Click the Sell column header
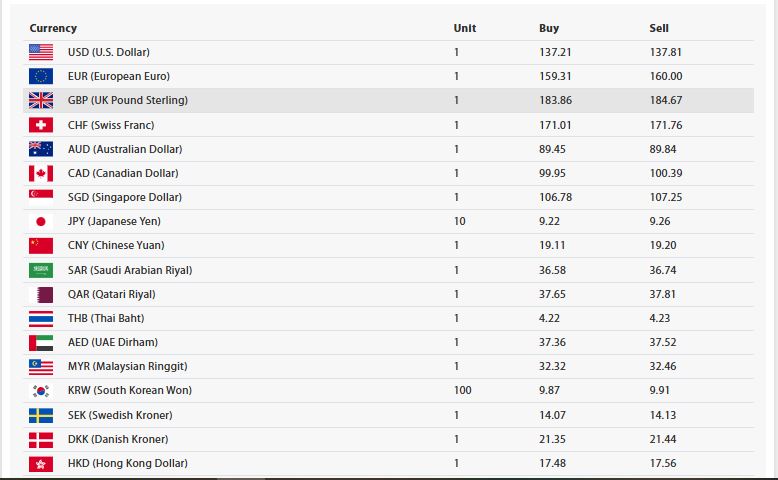The width and height of the screenshot is (778, 480). point(659,28)
